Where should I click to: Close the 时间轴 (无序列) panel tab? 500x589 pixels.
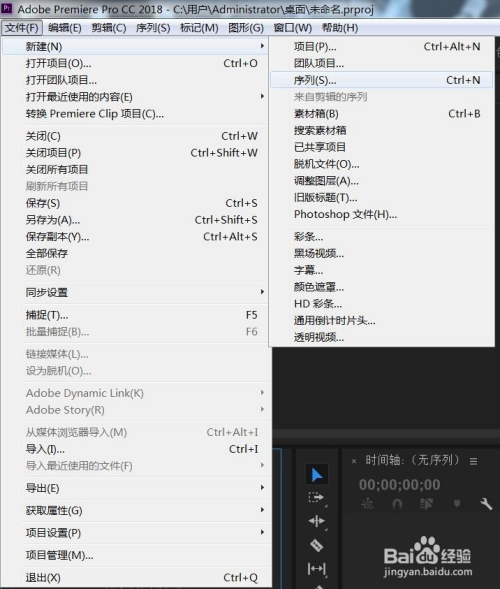coord(353,461)
